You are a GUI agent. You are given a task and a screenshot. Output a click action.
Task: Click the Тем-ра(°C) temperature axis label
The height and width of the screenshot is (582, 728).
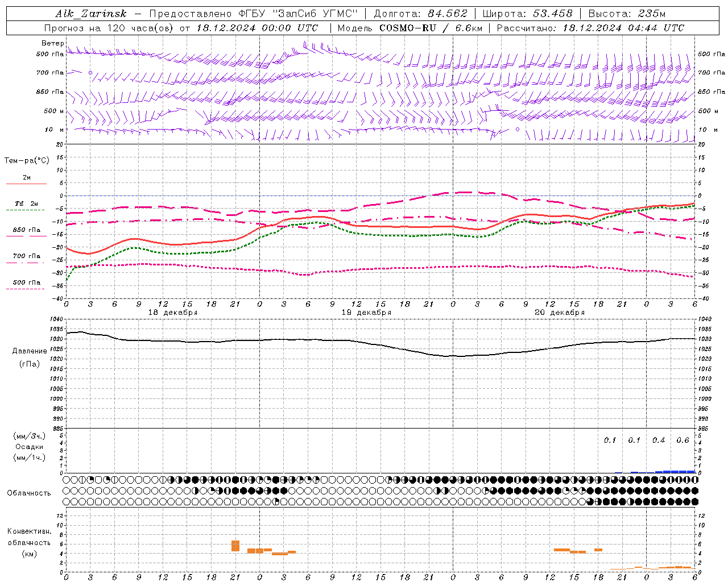pos(27,161)
